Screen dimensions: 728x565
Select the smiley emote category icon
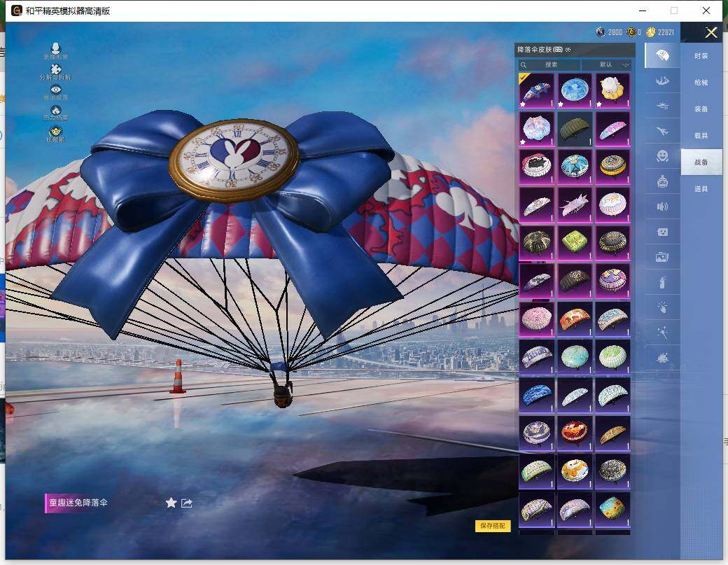click(661, 155)
